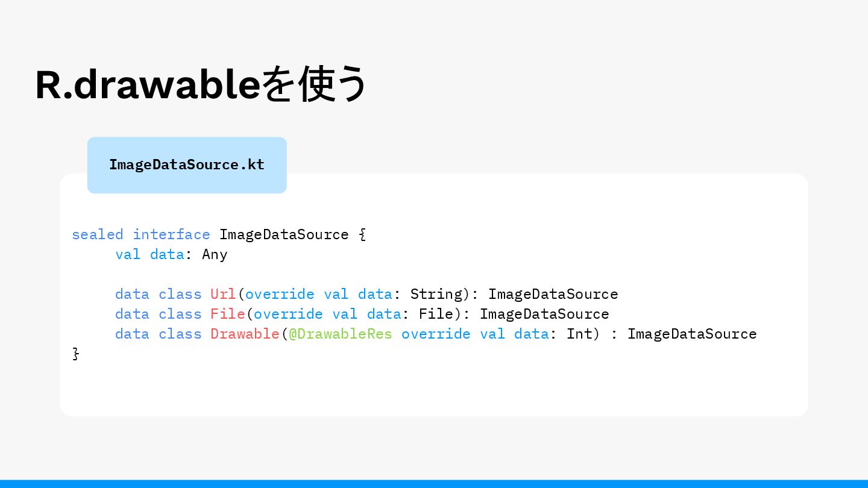Click the "sealed" keyword in the code
The image size is (868, 488).
(x=97, y=234)
